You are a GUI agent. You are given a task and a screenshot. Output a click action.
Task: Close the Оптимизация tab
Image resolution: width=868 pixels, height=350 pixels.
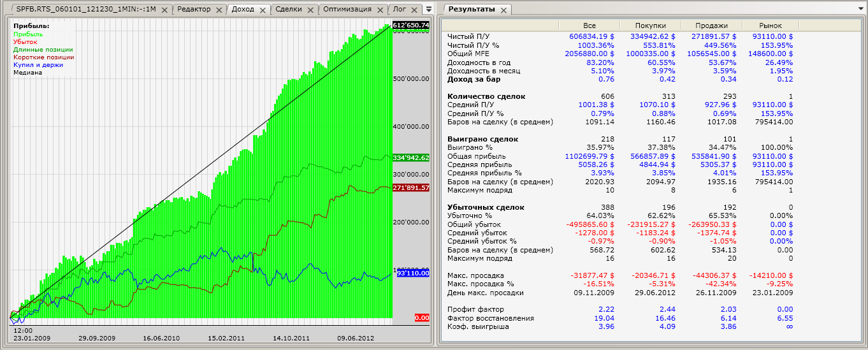click(380, 10)
